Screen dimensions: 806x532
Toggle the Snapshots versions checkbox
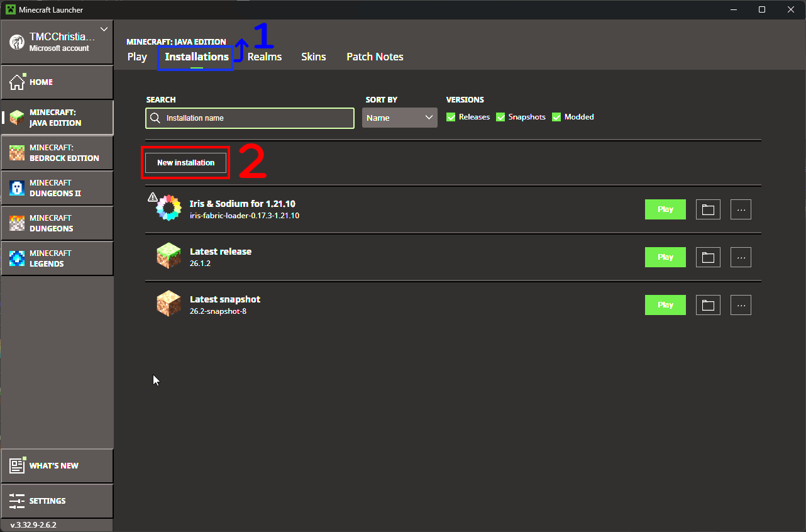(x=500, y=117)
